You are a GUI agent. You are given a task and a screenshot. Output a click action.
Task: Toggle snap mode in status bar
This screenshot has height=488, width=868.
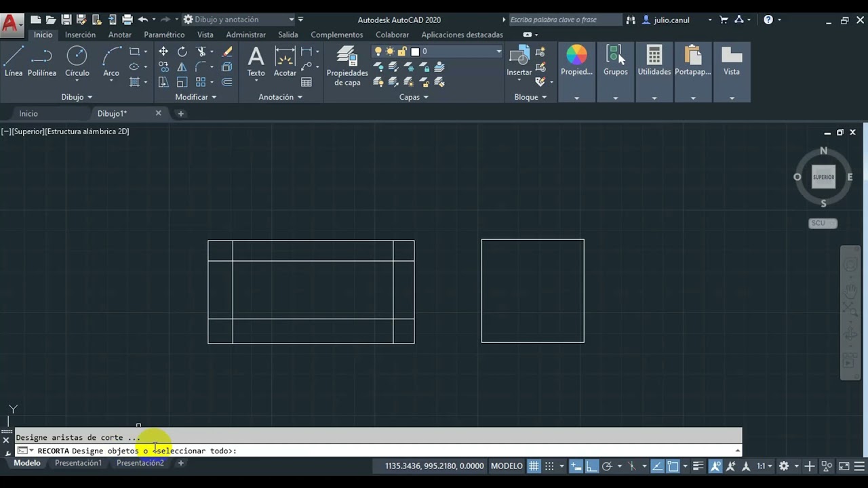pyautogui.click(x=550, y=466)
